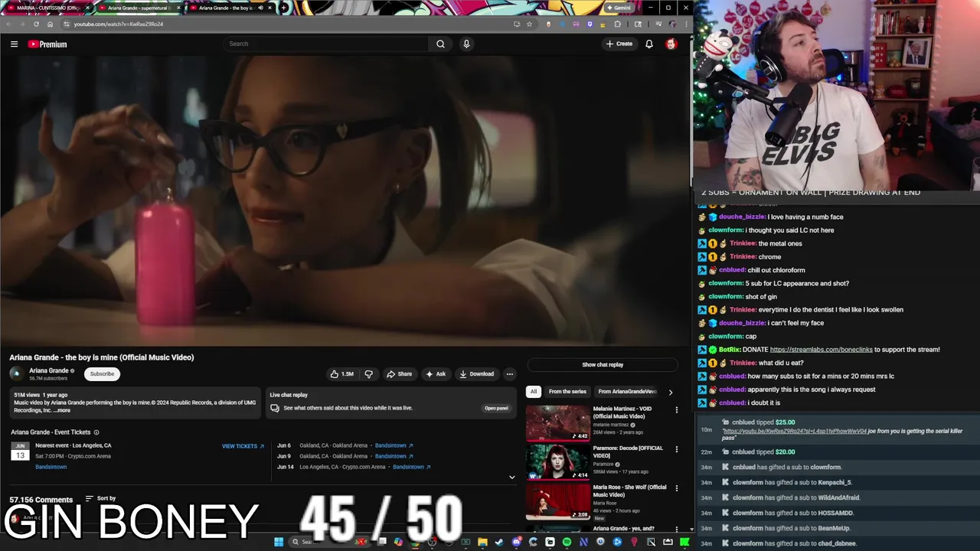The image size is (980, 551).
Task: Go to YouTube Premium home logo
Action: [47, 44]
